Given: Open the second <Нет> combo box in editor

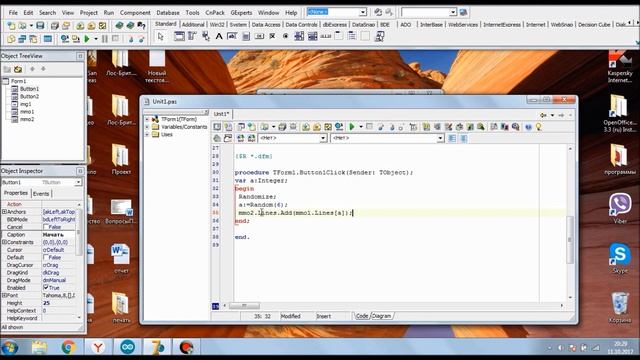Looking at the screenshot, I should click(x=440, y=138).
